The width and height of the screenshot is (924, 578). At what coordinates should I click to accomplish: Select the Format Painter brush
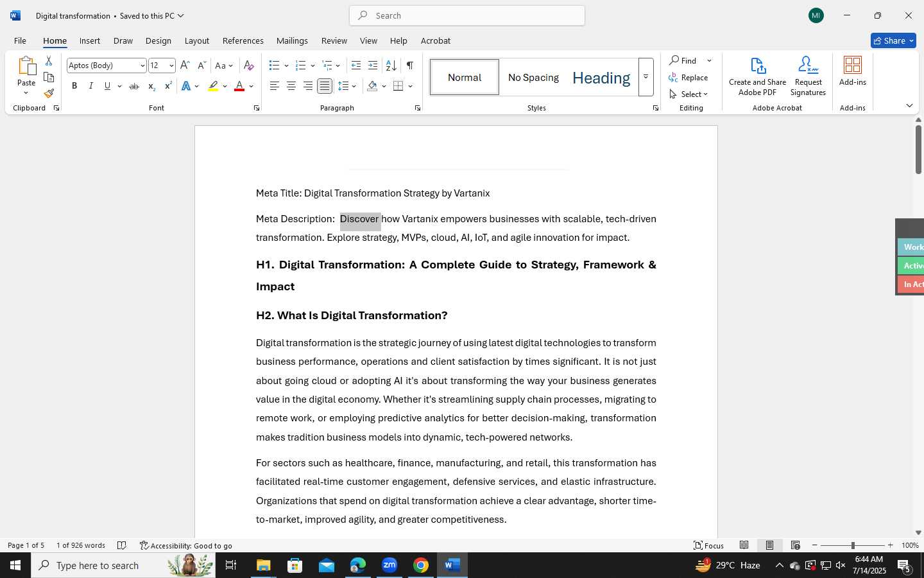click(49, 93)
